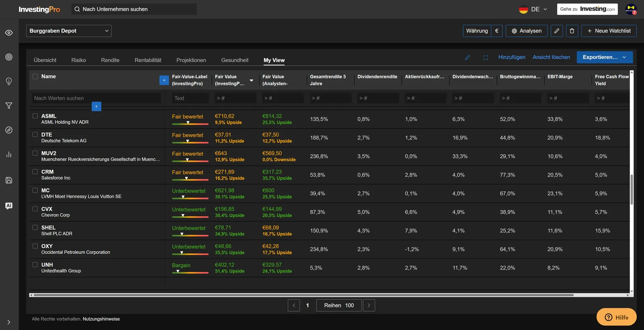This screenshot has height=330, width=644.
Task: Open the user profile avatar
Action: [631, 9]
